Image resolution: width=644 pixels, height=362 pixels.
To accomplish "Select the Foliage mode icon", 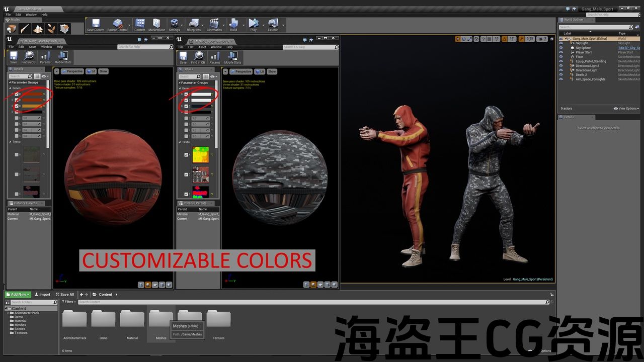I will coord(51,29).
